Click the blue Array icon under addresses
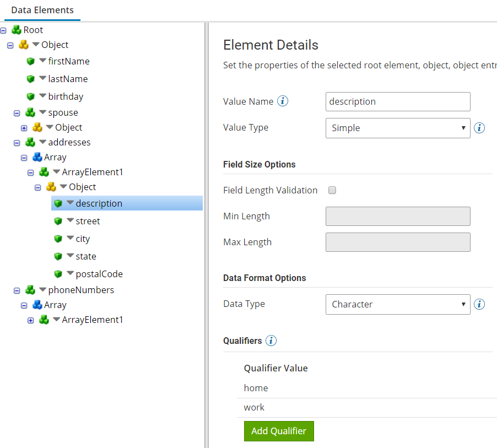The width and height of the screenshot is (497, 448). click(x=37, y=157)
